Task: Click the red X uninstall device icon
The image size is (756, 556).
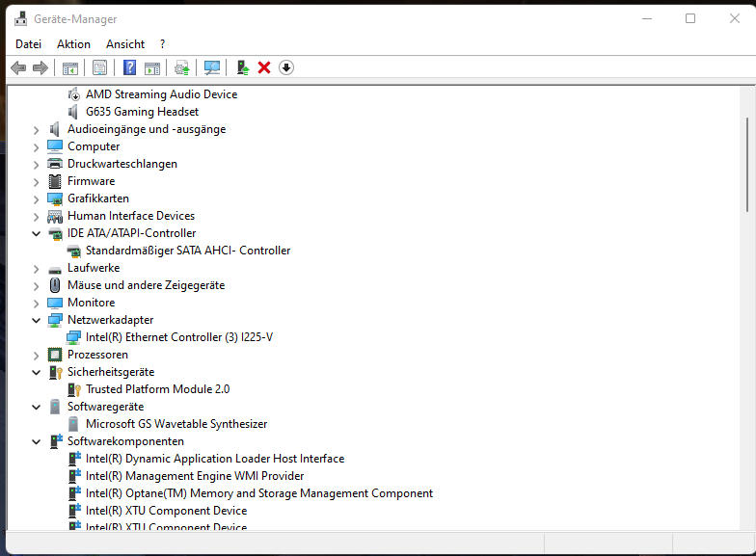Action: coord(264,67)
